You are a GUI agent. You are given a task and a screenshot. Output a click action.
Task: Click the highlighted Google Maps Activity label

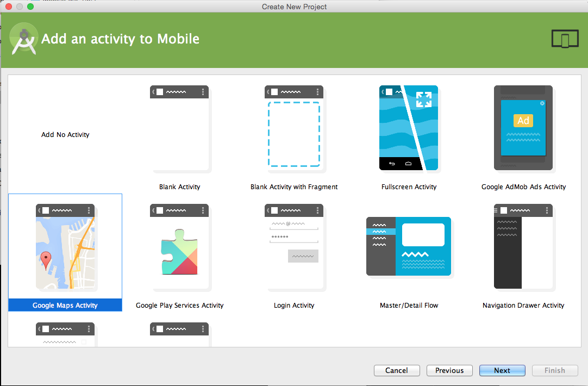(x=65, y=305)
